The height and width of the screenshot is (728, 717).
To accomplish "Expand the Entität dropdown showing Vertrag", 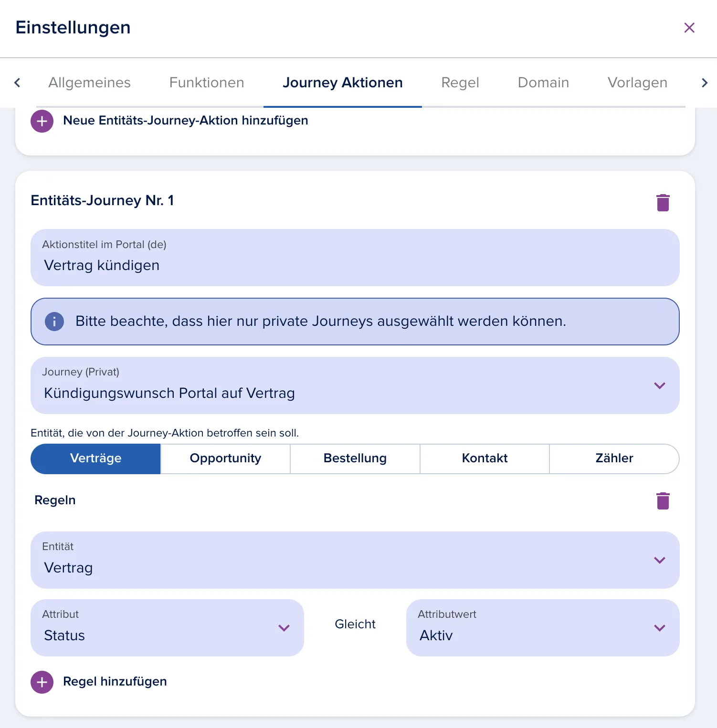I will [x=355, y=560].
